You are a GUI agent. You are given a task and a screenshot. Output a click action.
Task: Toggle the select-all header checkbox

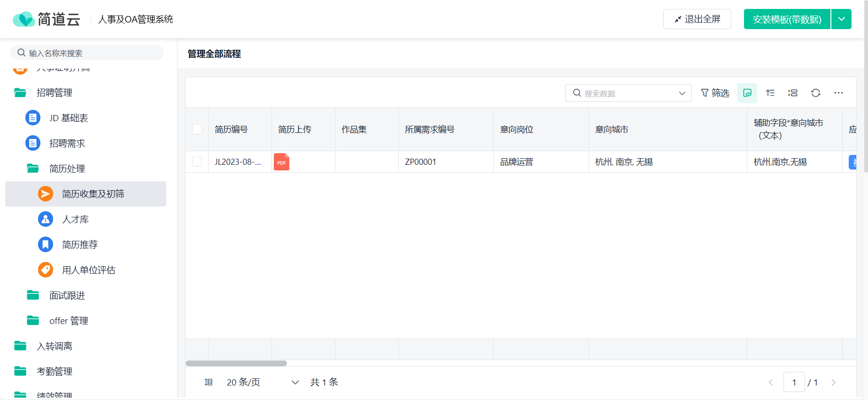click(x=197, y=129)
